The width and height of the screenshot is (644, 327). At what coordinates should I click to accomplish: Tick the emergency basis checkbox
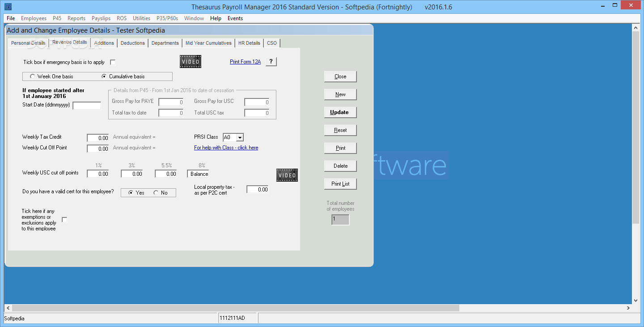pyautogui.click(x=113, y=62)
